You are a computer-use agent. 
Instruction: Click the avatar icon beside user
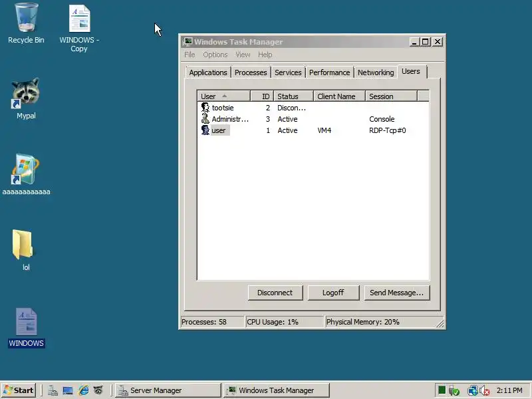click(x=205, y=130)
